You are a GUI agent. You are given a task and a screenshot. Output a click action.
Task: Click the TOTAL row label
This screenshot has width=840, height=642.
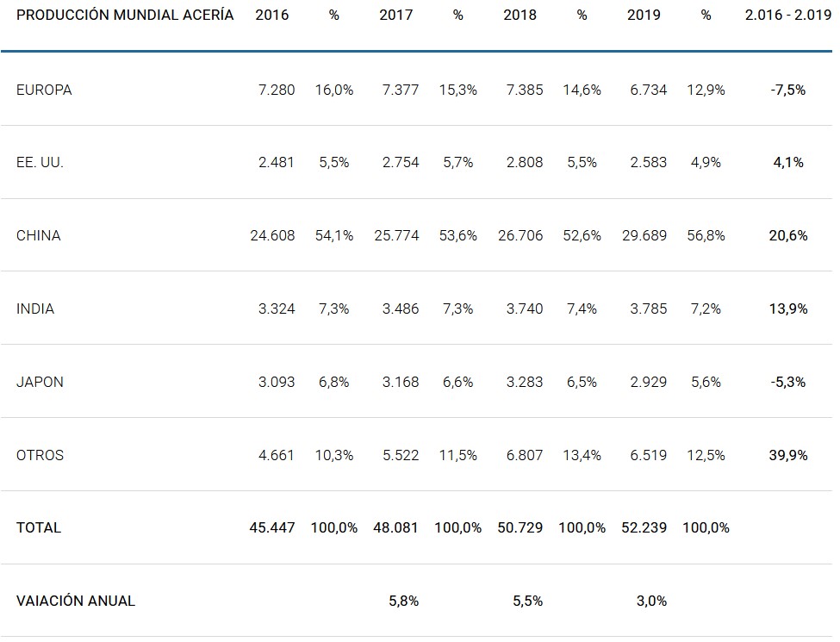[x=39, y=527]
